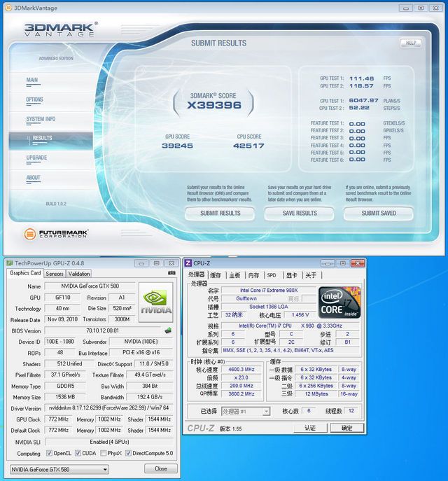Viewport: 448px width, 481px height.
Task: Click the Close button in GPU-Z
Action: (x=161, y=468)
